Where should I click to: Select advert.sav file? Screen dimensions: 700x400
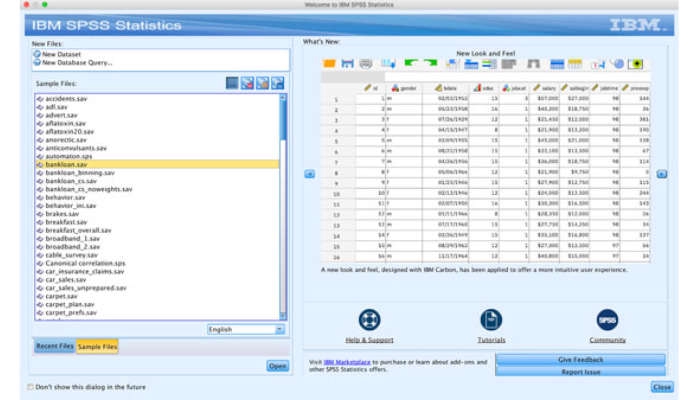[157, 115]
